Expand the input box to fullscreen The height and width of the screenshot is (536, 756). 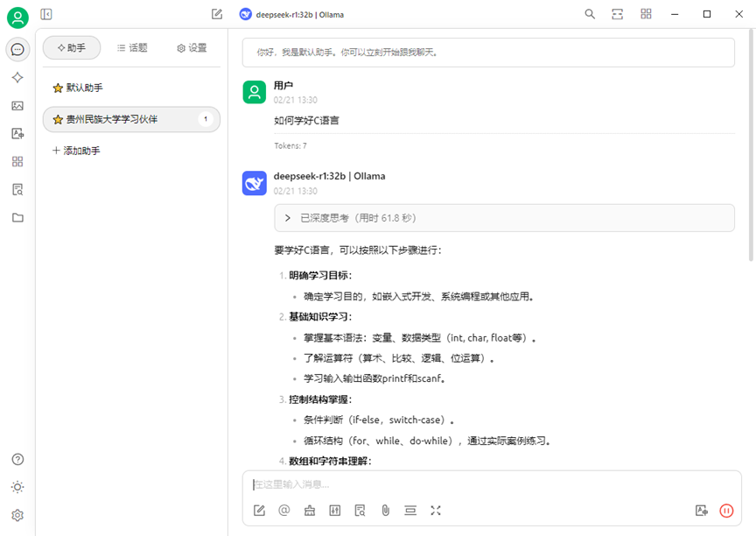click(435, 510)
